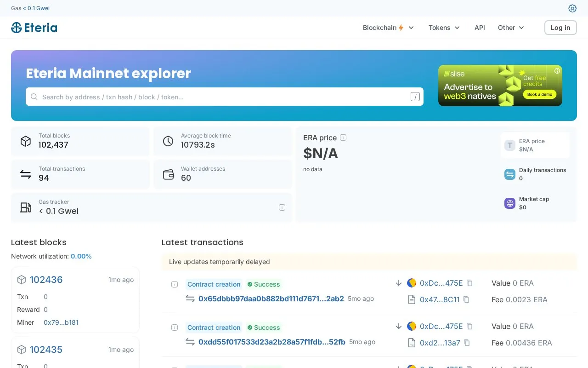Screen dimensions: 588x368
Task: Click the Eteria logo
Action: coord(34,28)
